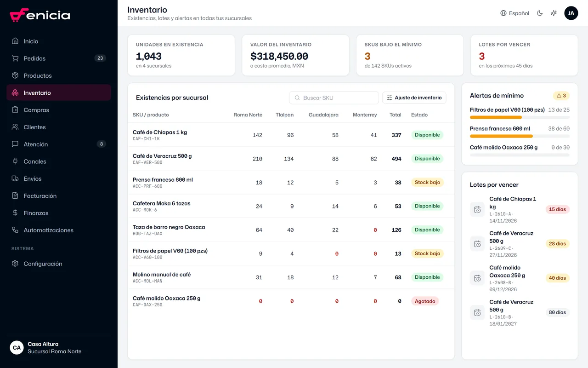Click the Atención chat bubble icon
Viewport: 588px width, 368px height.
[x=15, y=144]
